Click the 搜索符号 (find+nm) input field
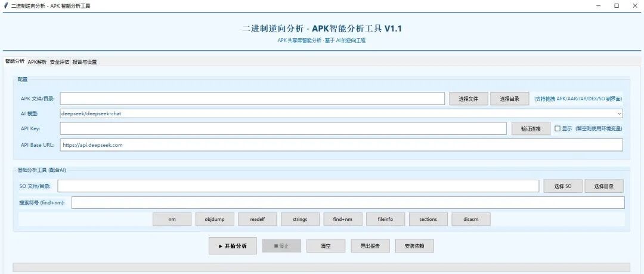 [x=348, y=202]
